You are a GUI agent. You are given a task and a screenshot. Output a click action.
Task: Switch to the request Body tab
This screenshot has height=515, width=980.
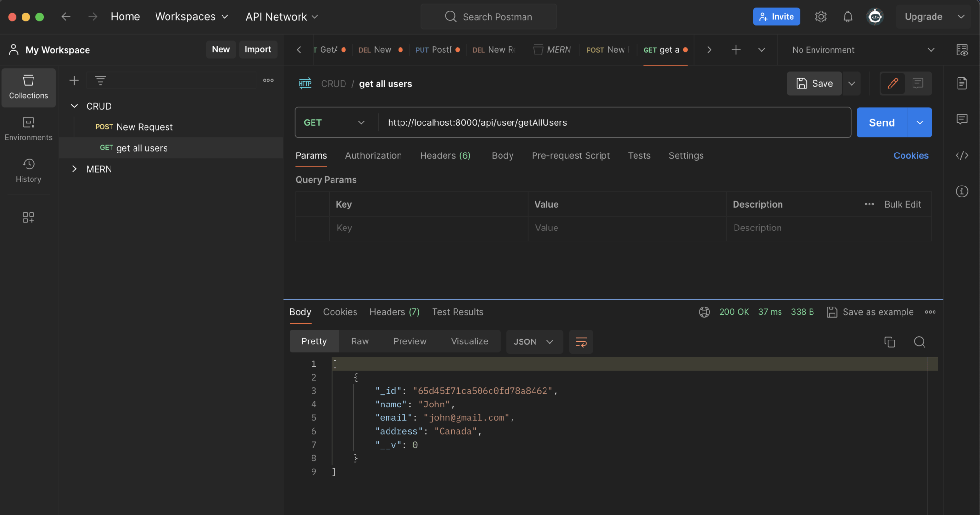click(502, 155)
